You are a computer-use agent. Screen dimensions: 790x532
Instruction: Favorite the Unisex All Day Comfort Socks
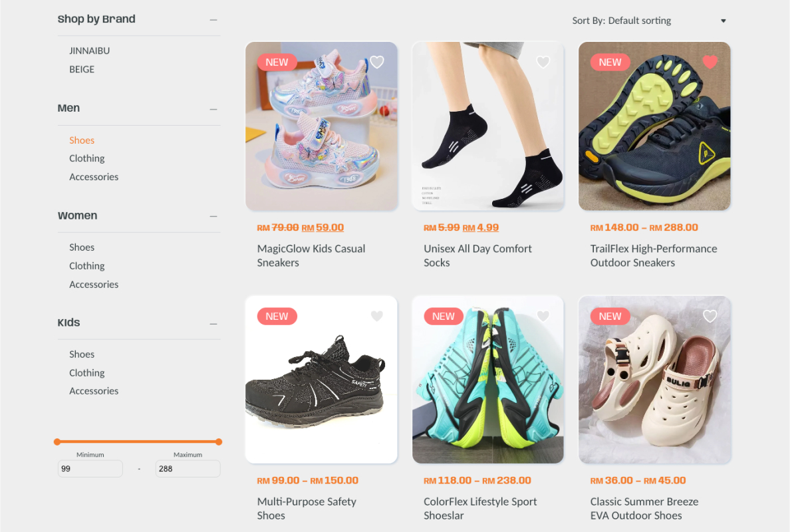[x=543, y=62]
